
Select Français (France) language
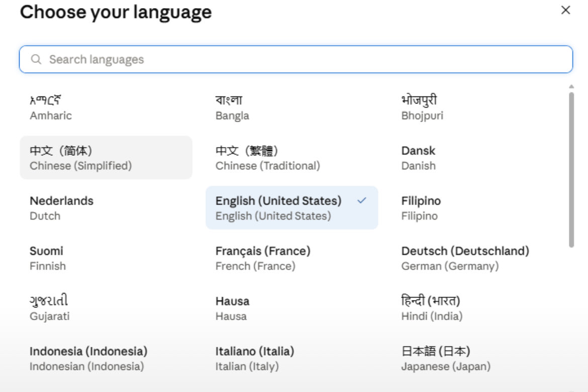pos(292,258)
